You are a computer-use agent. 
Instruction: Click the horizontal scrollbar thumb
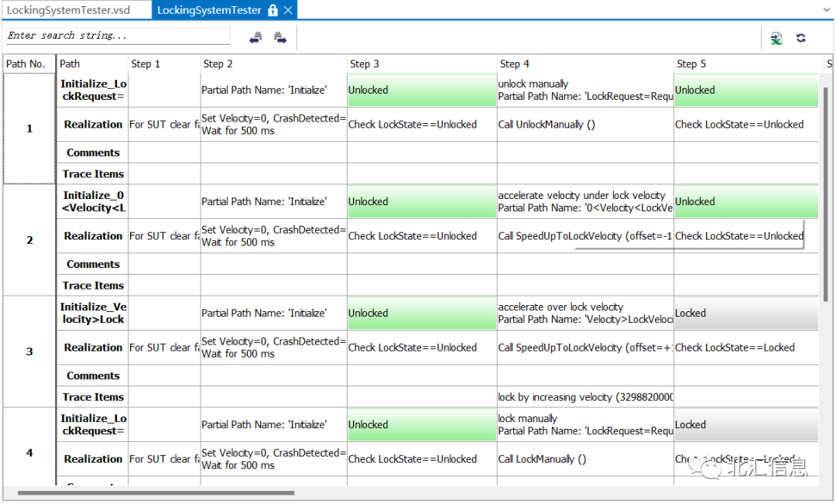point(155,492)
